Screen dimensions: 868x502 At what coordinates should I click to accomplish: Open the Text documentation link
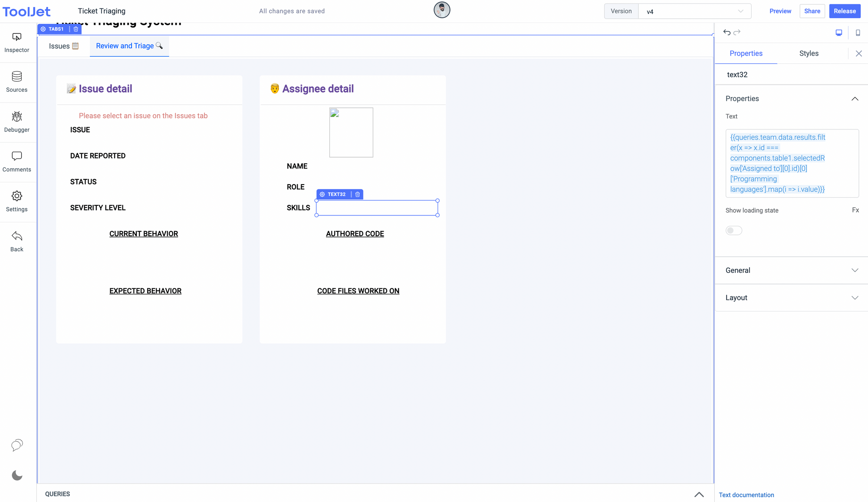pos(746,495)
